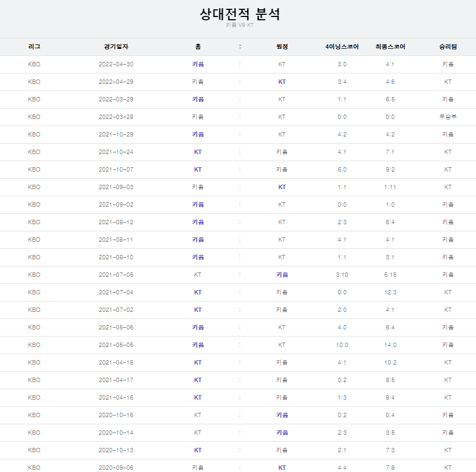Click the date 2021-10-07
Screen dimensions: 476x472
[116, 170]
